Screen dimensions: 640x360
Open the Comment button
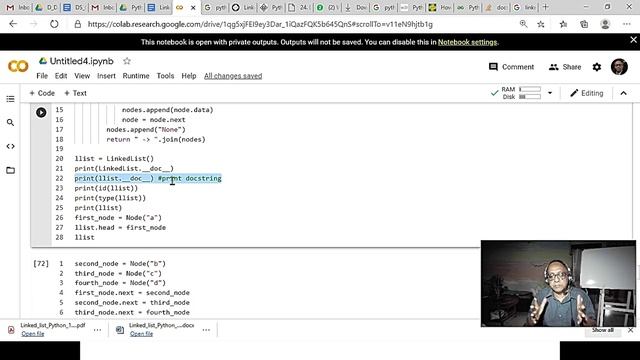pyautogui.click(x=511, y=67)
